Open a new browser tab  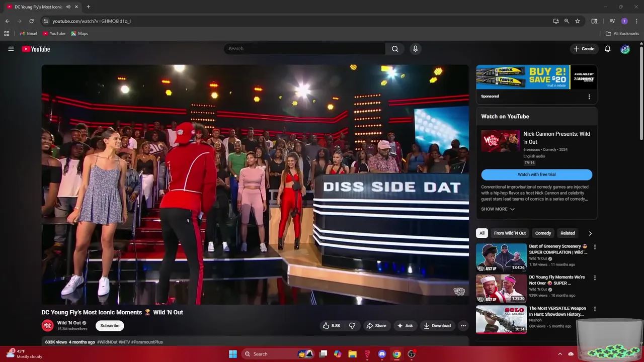click(89, 7)
